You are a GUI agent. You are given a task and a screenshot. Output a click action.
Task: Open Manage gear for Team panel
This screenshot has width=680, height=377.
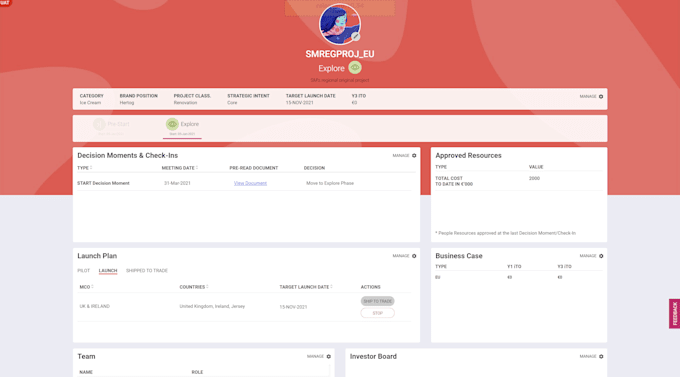[329, 357]
